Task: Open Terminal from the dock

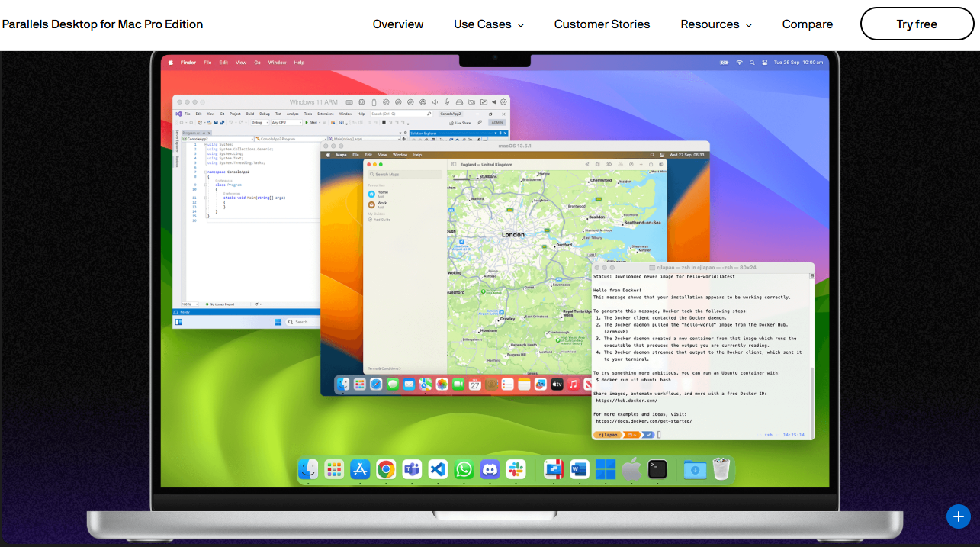Action: (657, 469)
